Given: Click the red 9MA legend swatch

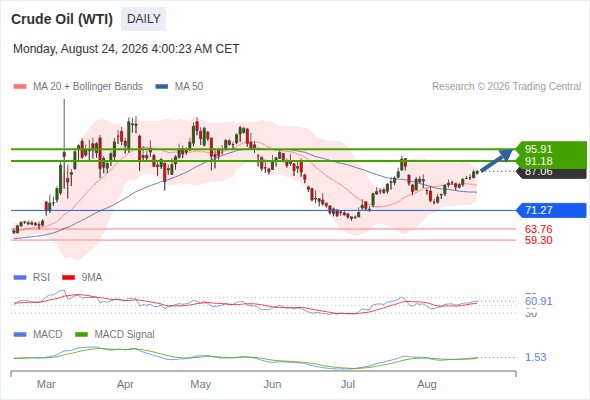Looking at the screenshot, I should pyautogui.click(x=68, y=278).
